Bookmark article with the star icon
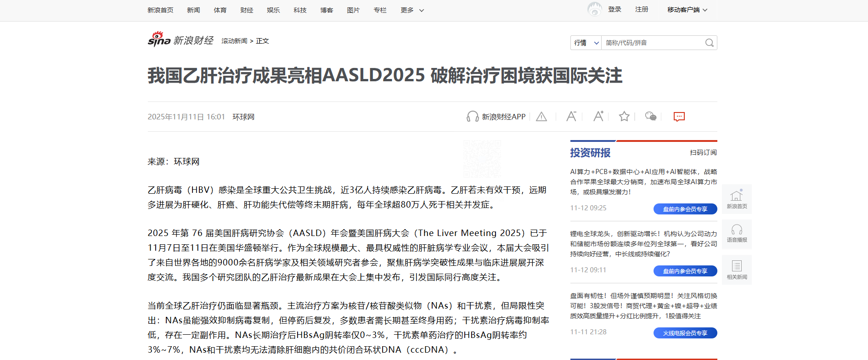The height and width of the screenshot is (360, 868). click(624, 117)
